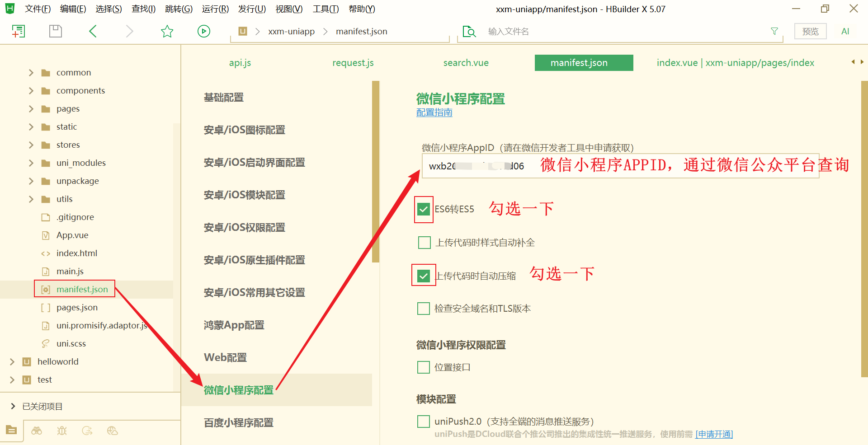This screenshot has width=868, height=445.
Task: Enable the 位置接口 permission checkbox
Action: (424, 367)
